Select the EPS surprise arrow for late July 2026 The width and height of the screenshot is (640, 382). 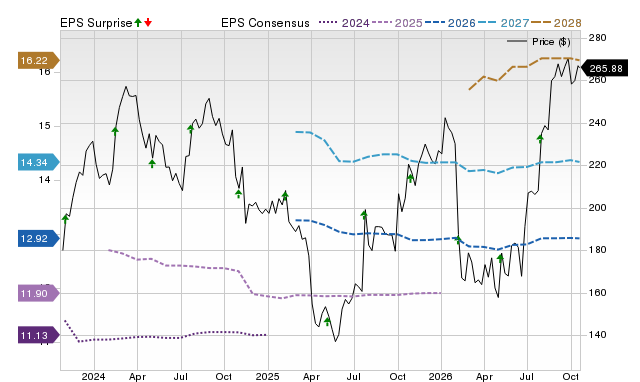(x=540, y=139)
